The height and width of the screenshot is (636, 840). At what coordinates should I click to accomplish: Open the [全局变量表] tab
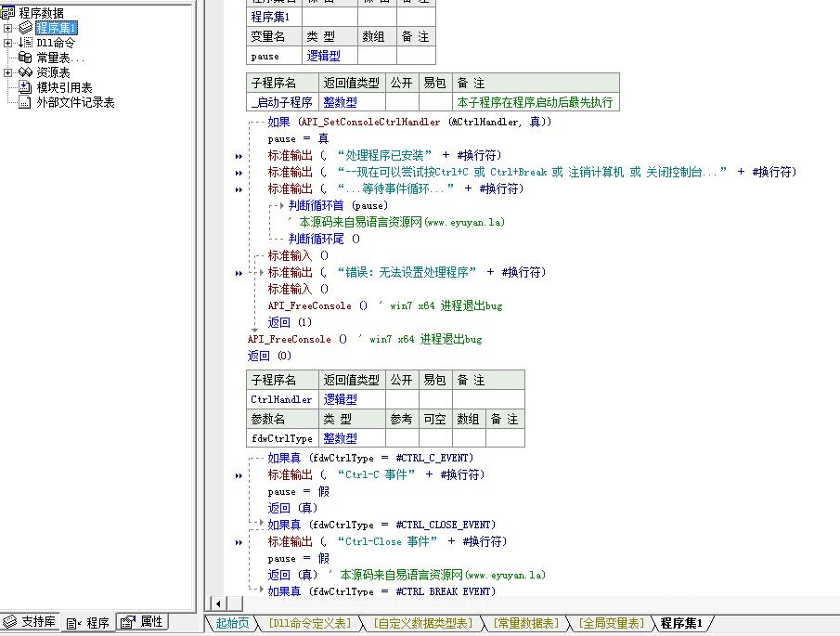click(x=612, y=623)
